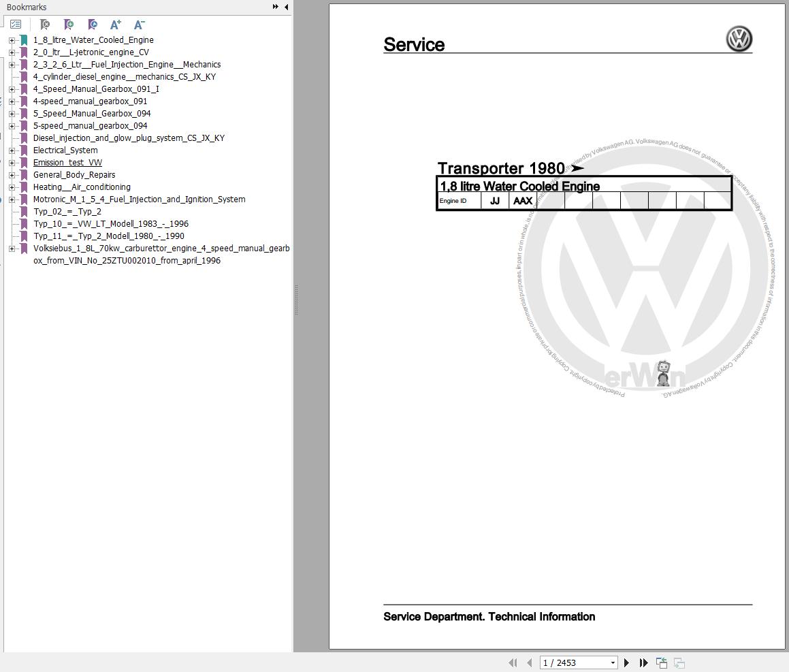The height and width of the screenshot is (672, 789).
Task: Click the panel splitter grip handle
Action: pyautogui.click(x=296, y=300)
